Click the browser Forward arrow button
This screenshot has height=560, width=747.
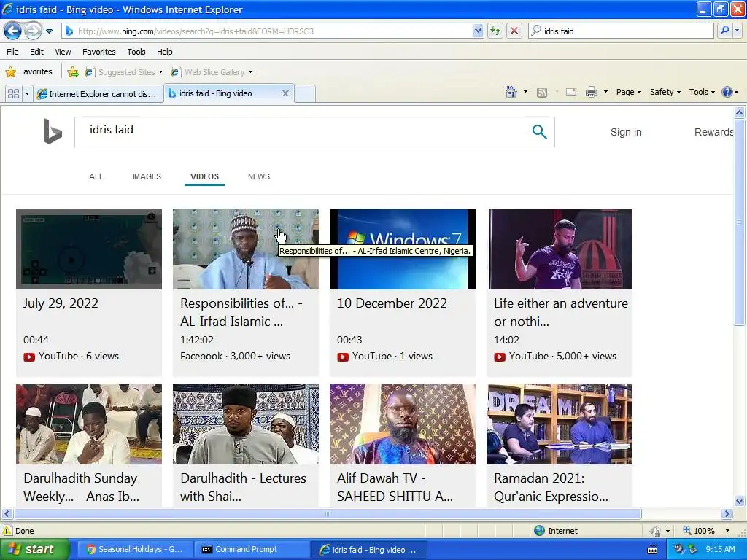tap(33, 31)
